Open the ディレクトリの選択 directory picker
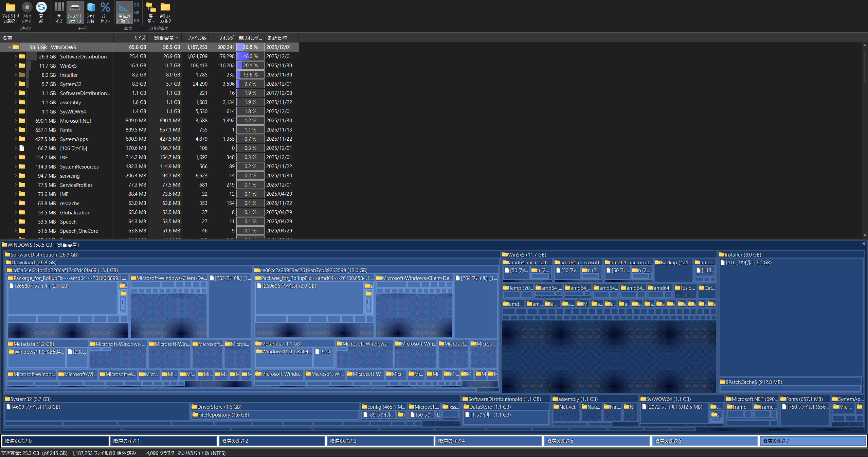 click(10, 13)
